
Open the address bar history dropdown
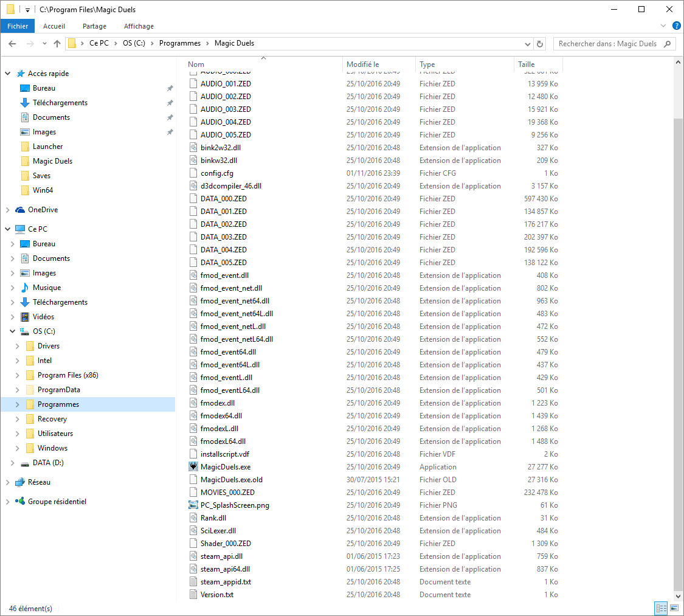(527, 44)
